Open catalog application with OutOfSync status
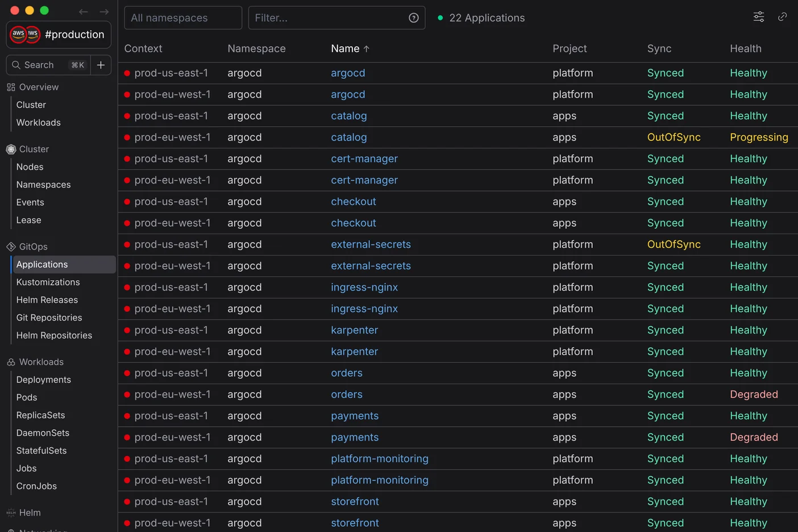Screen dimensions: 798x532 (x=349, y=138)
